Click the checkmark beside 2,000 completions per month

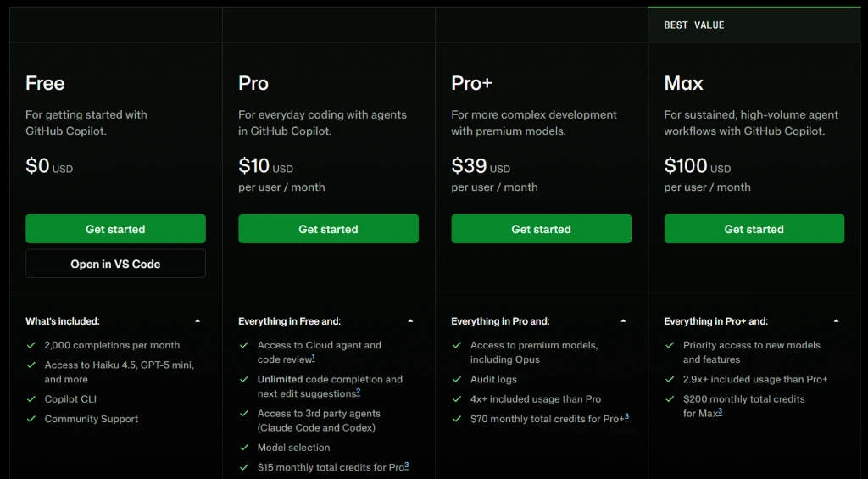click(x=31, y=345)
